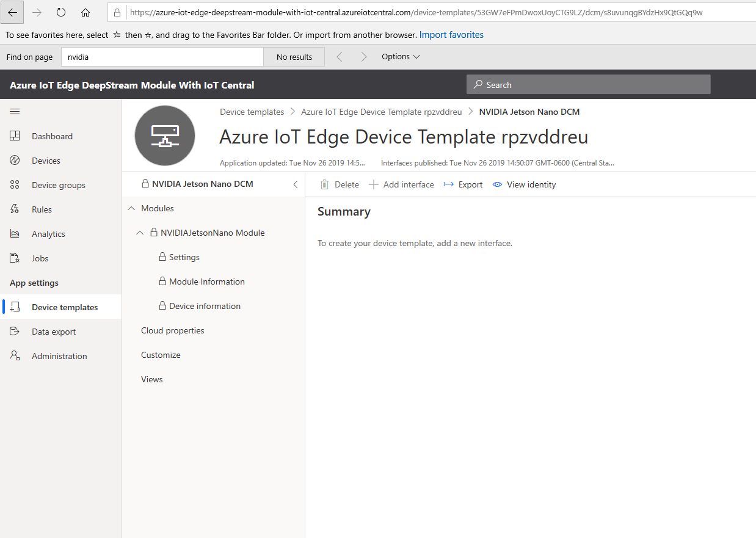Click the Device groups icon
The image size is (756, 538).
point(15,185)
